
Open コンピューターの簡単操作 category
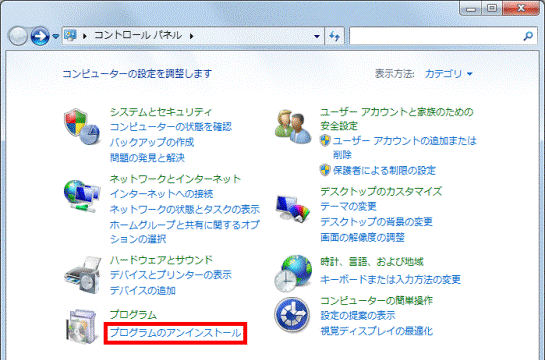point(376,300)
